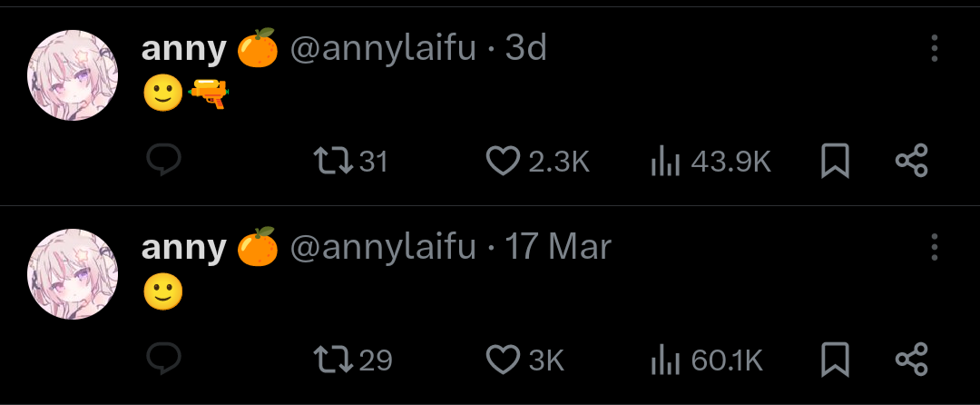
Task: Open anny's avatar on the 17 Mar tweet
Action: click(x=73, y=273)
